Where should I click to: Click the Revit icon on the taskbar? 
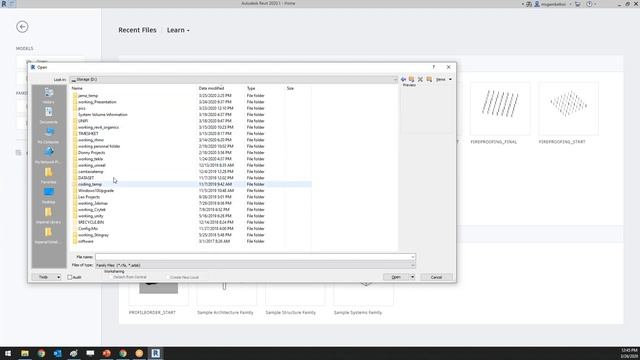coord(156,353)
